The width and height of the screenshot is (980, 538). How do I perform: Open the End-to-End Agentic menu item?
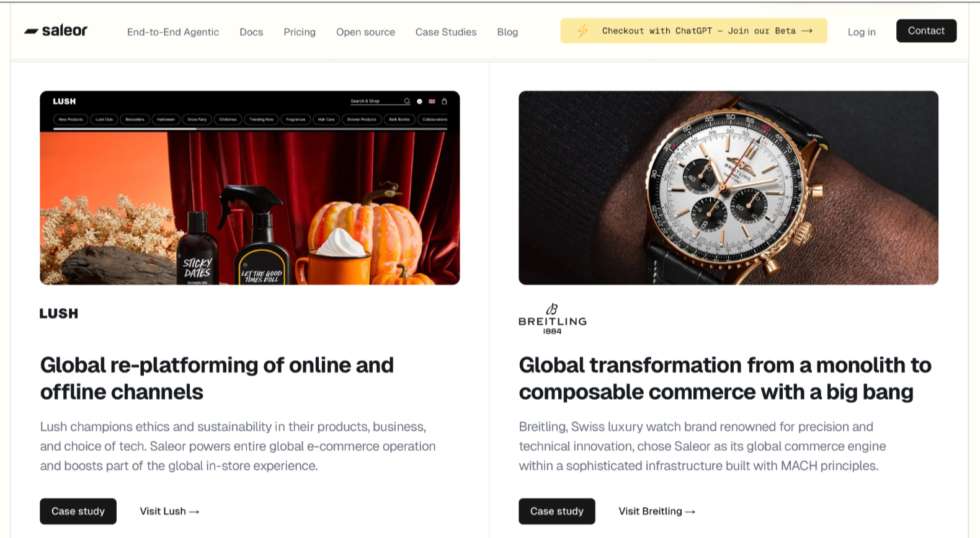pyautogui.click(x=173, y=32)
